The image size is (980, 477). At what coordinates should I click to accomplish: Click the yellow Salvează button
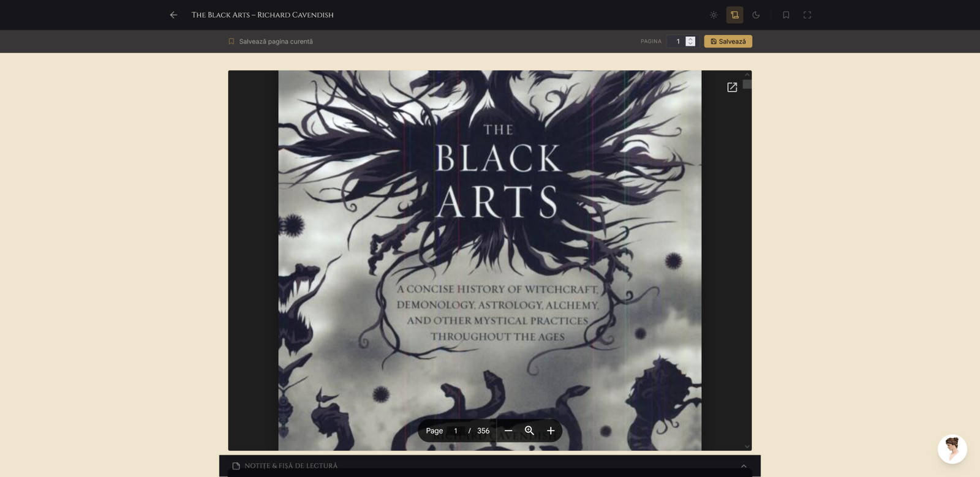[x=728, y=42]
